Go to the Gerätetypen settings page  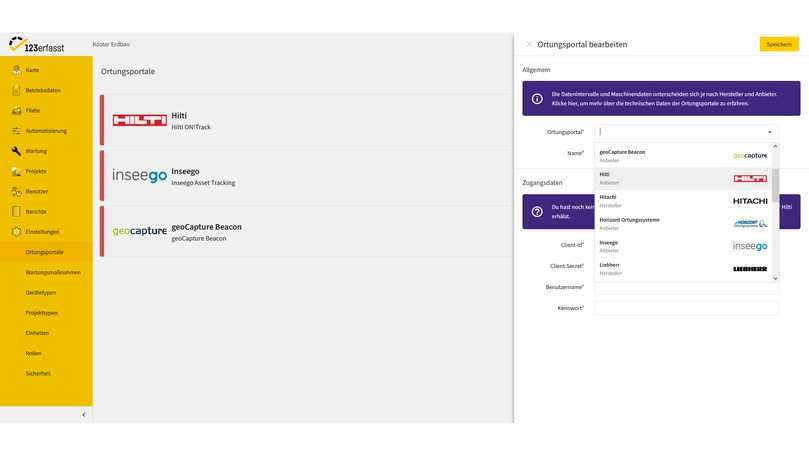click(41, 292)
